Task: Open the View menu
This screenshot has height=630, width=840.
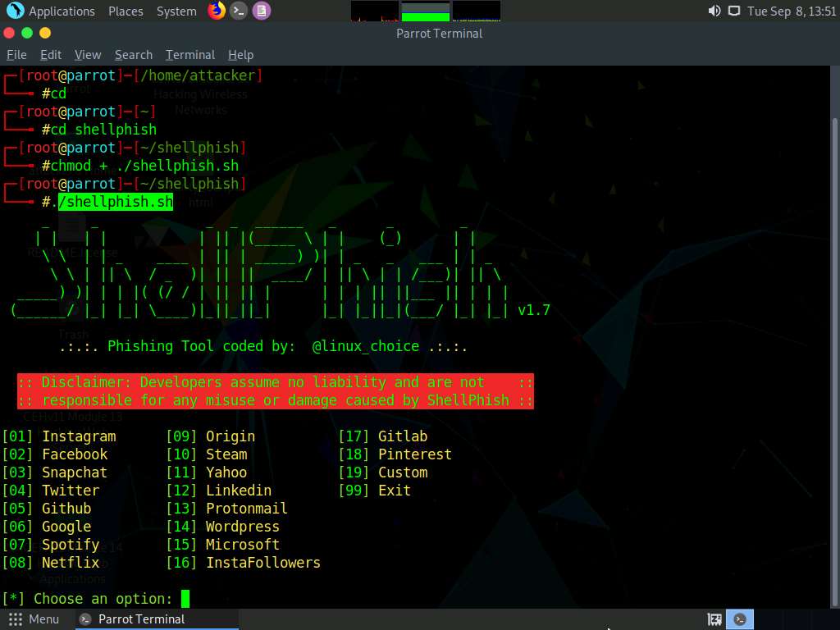Action: click(x=88, y=55)
